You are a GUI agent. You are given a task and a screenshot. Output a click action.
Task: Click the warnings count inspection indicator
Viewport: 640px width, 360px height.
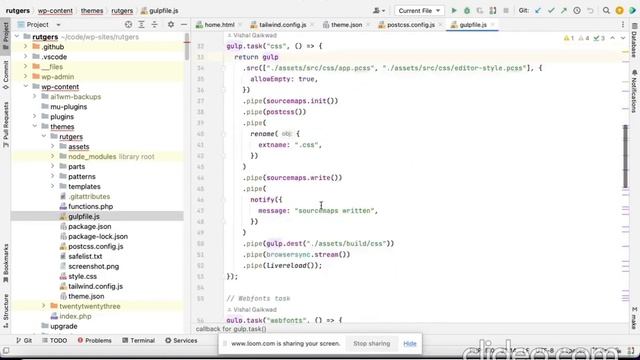pyautogui.click(x=569, y=38)
